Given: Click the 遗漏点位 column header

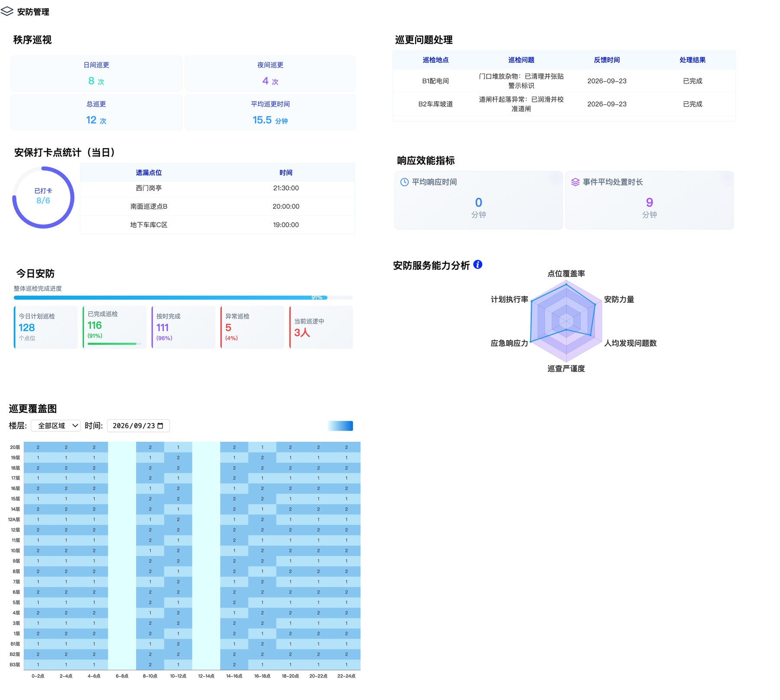Looking at the screenshot, I should pos(149,172).
